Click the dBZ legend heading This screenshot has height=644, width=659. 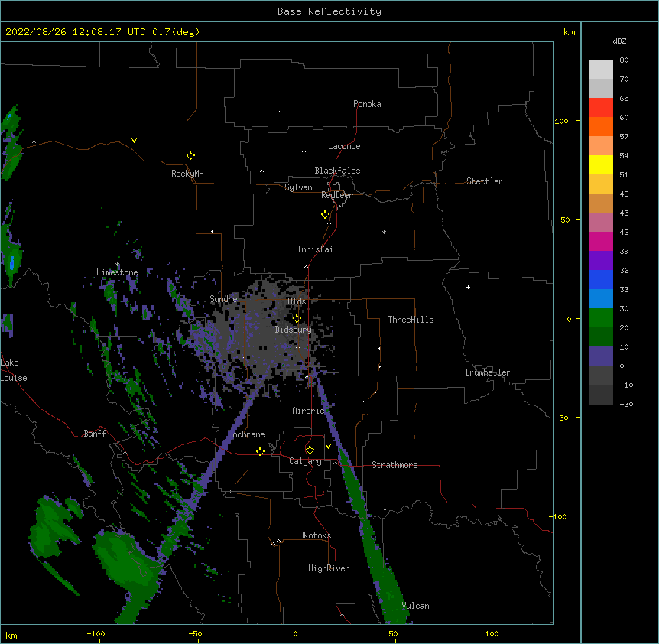coord(619,41)
